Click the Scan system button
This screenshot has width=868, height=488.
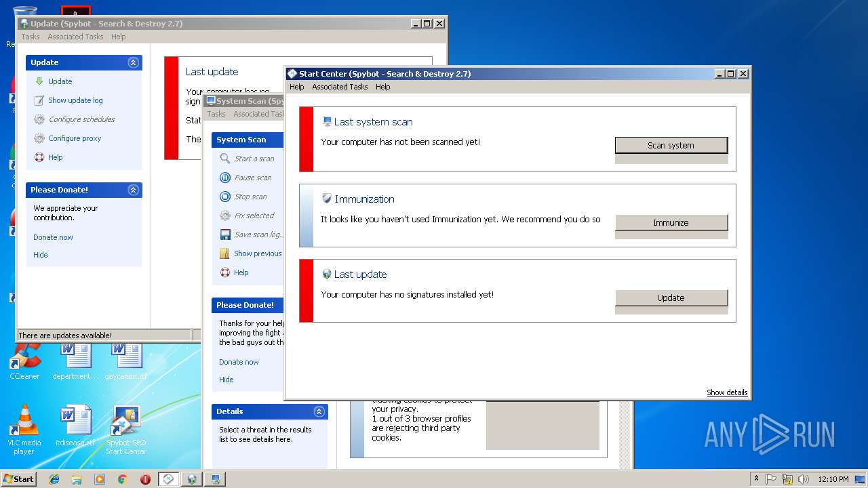671,145
